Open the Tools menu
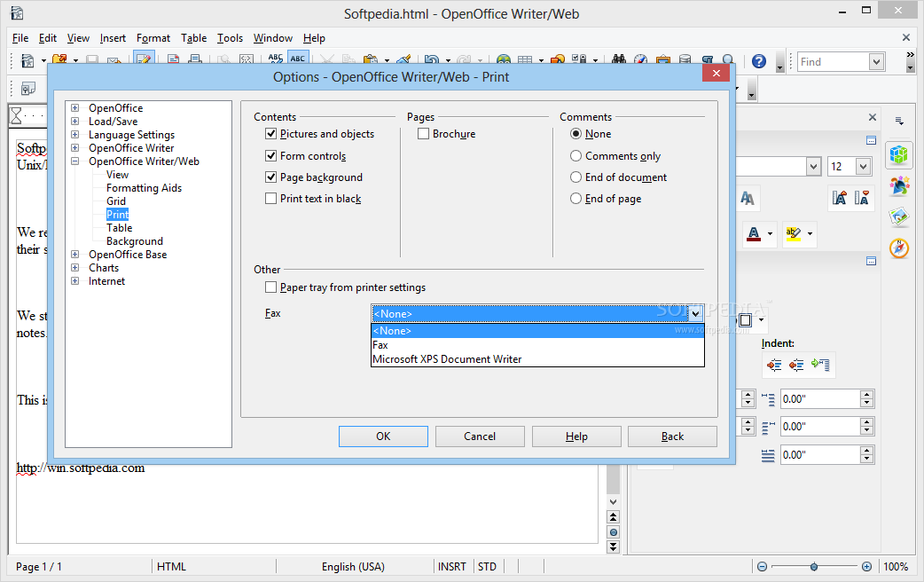Screen dimensions: 924x582 click(230, 38)
